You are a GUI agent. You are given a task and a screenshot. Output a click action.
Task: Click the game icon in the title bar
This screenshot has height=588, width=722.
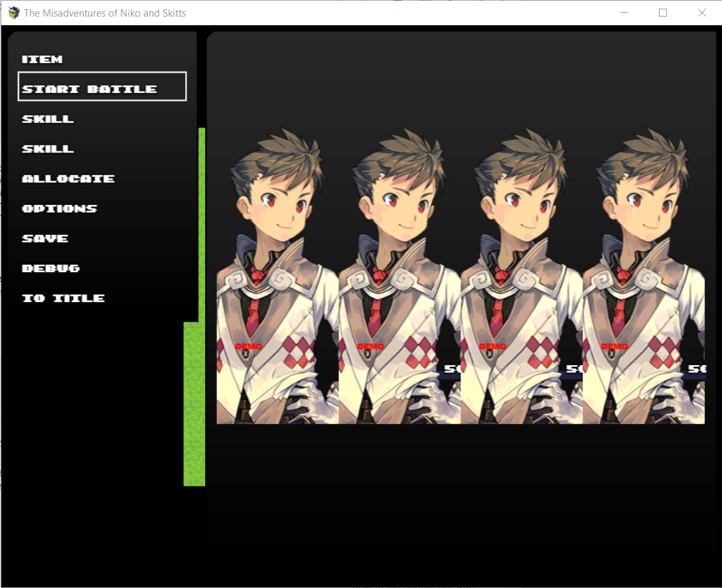(x=14, y=13)
